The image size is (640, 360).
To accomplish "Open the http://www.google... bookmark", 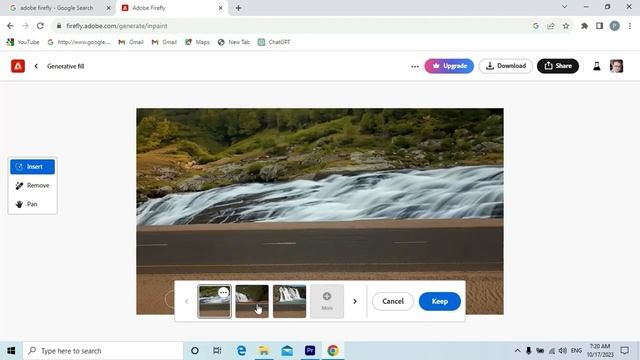I will coord(79,42).
